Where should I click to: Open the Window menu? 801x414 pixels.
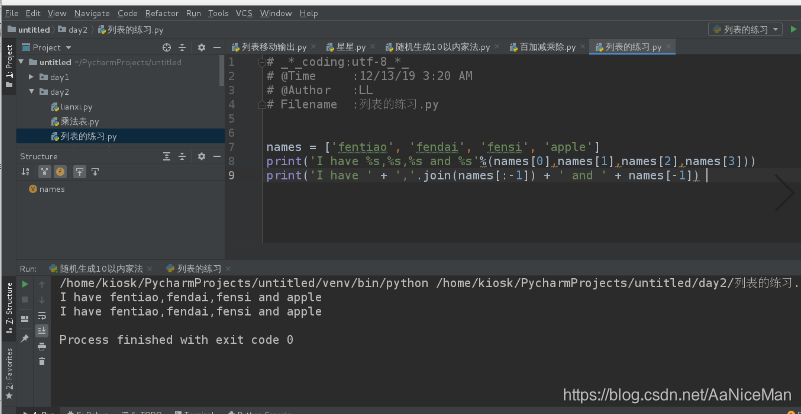tap(276, 13)
